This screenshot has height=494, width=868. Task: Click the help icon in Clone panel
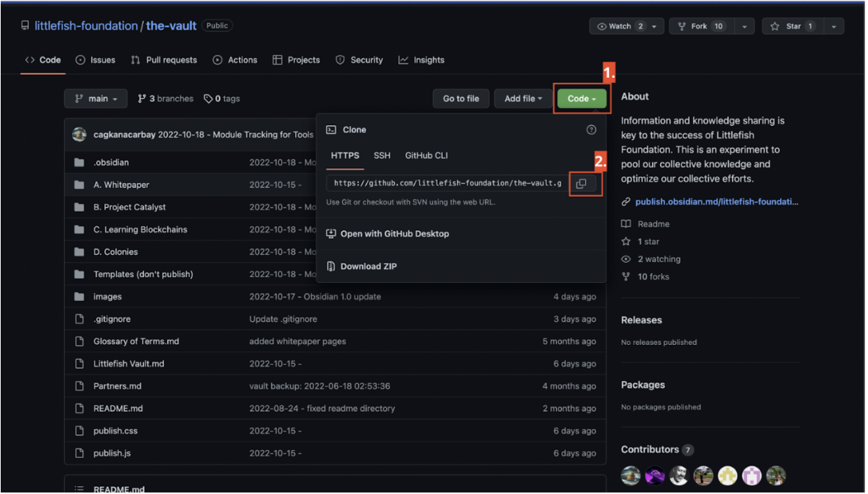pos(591,130)
